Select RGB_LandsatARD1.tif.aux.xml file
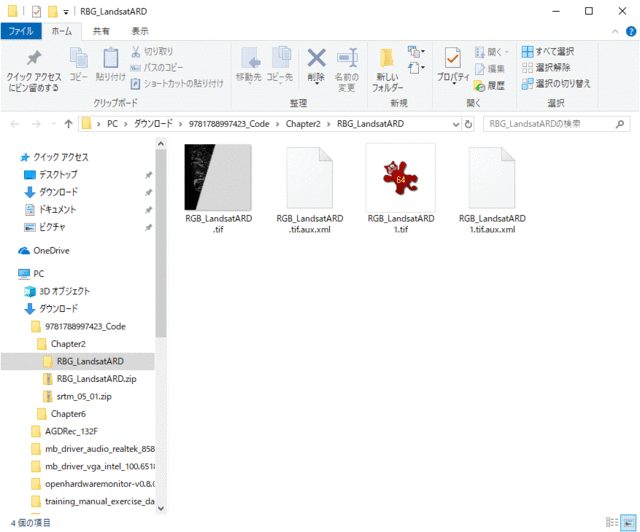 (x=492, y=189)
